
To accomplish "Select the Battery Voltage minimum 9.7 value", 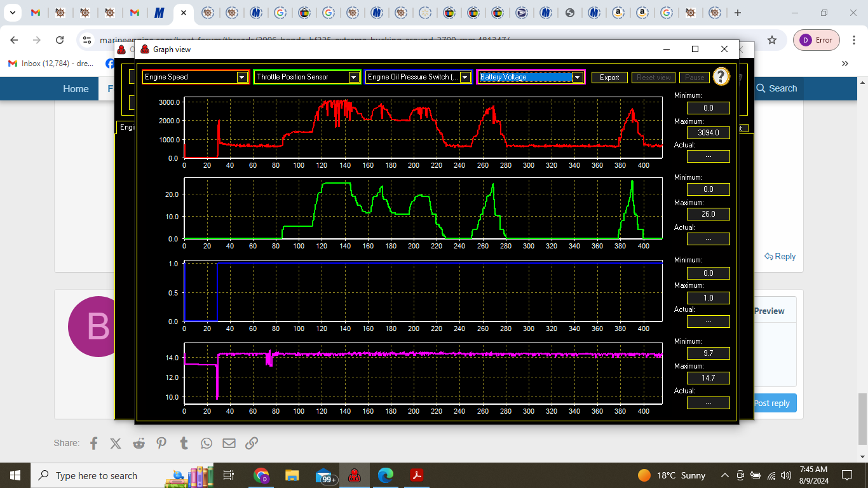I will click(x=708, y=353).
